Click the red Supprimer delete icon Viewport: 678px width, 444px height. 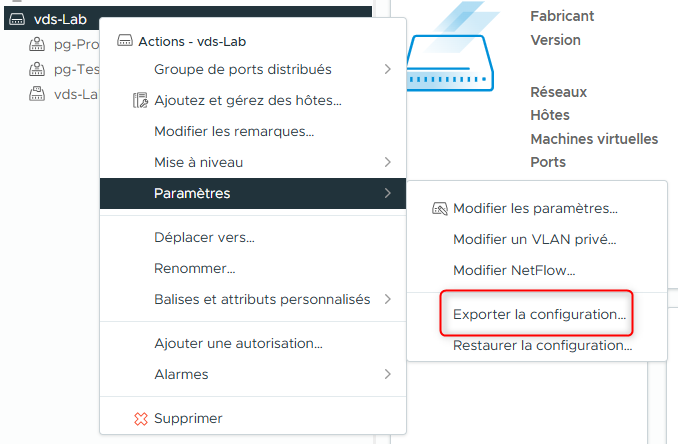pyautogui.click(x=141, y=418)
